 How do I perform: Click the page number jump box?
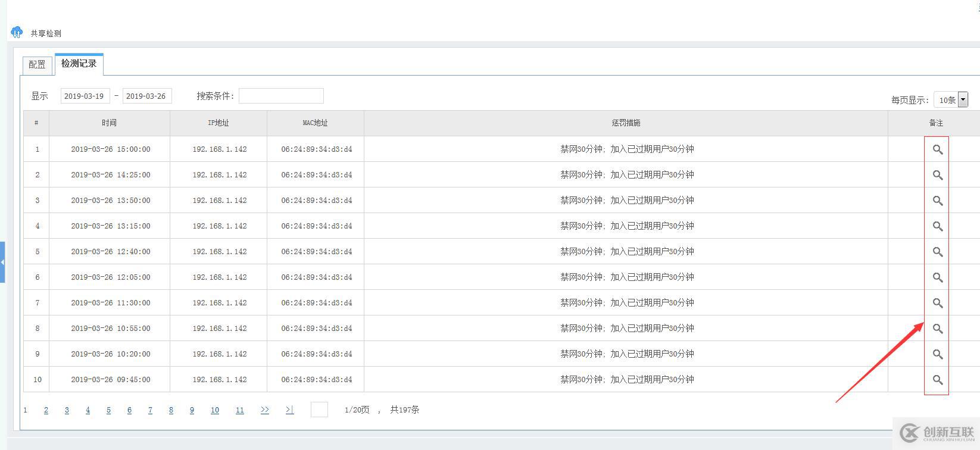click(x=319, y=410)
